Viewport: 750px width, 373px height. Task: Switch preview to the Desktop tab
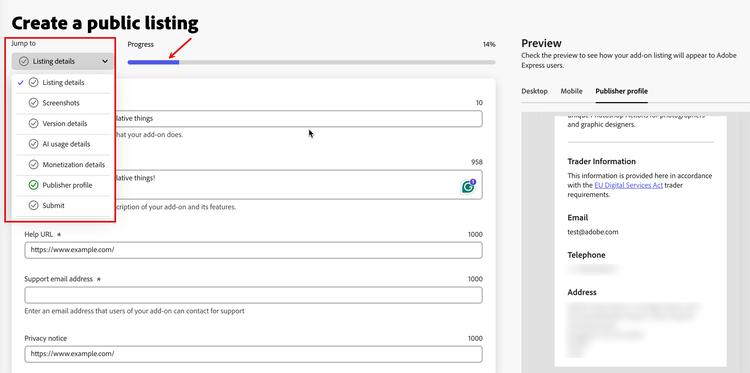534,91
